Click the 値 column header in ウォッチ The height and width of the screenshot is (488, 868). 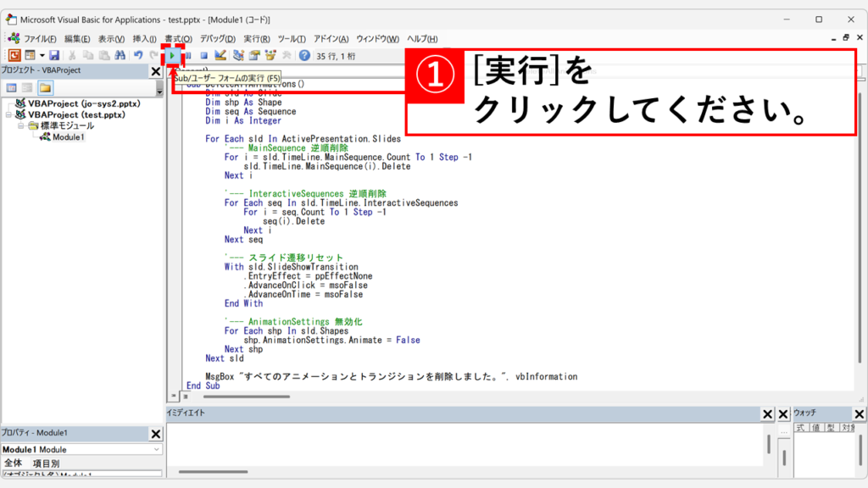[x=815, y=428]
